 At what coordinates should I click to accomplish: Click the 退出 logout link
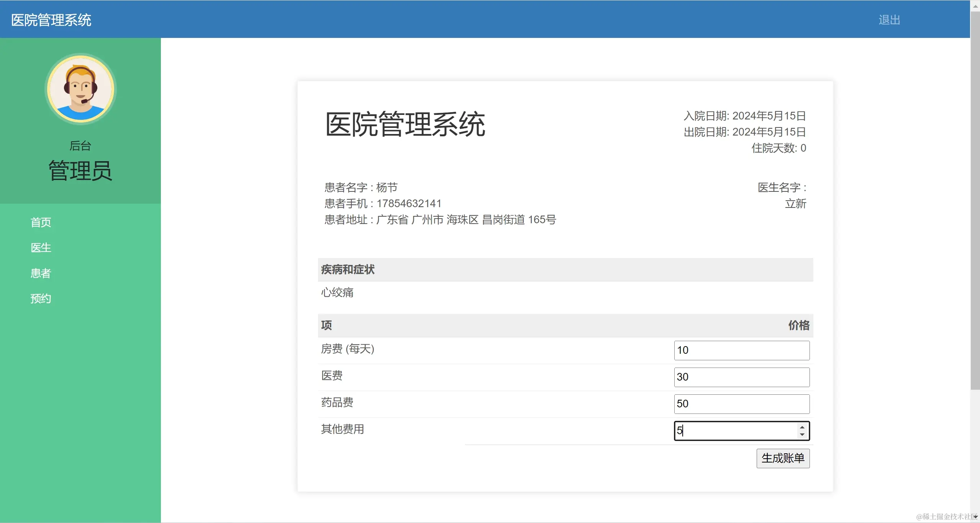[889, 20]
